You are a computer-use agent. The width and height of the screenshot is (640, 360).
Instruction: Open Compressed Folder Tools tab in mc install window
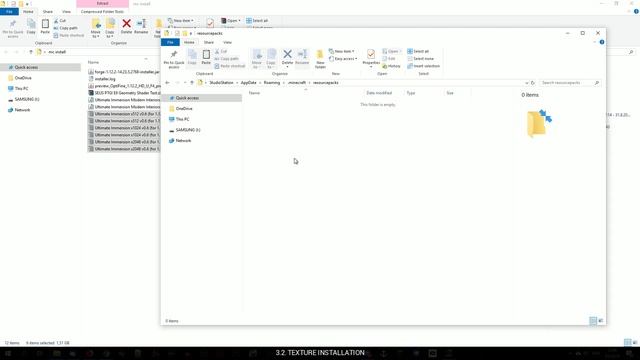pos(102,12)
